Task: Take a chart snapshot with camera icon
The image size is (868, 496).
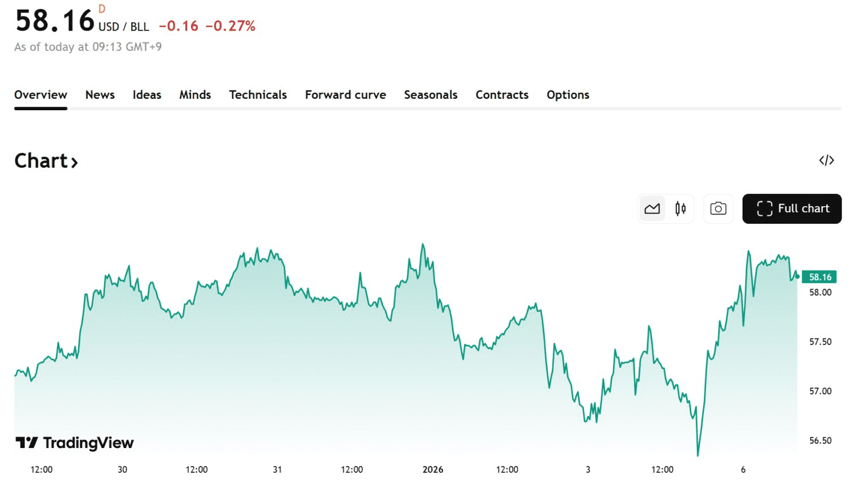Action: tap(718, 209)
